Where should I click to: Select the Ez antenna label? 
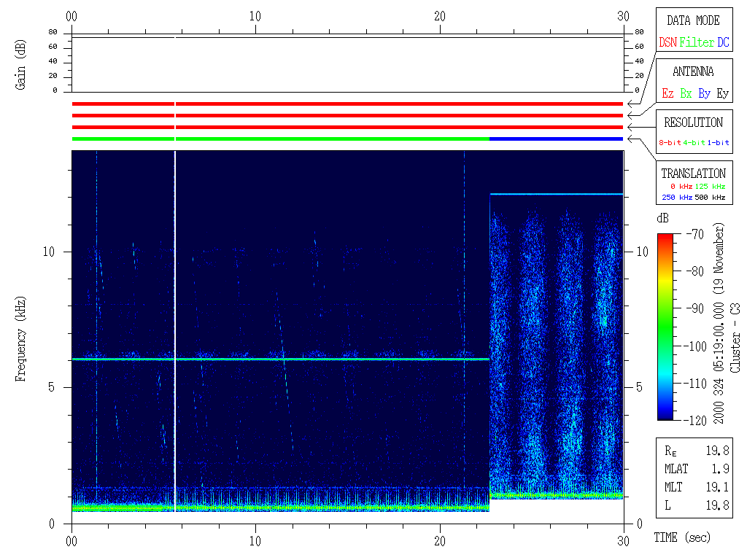pos(667,94)
